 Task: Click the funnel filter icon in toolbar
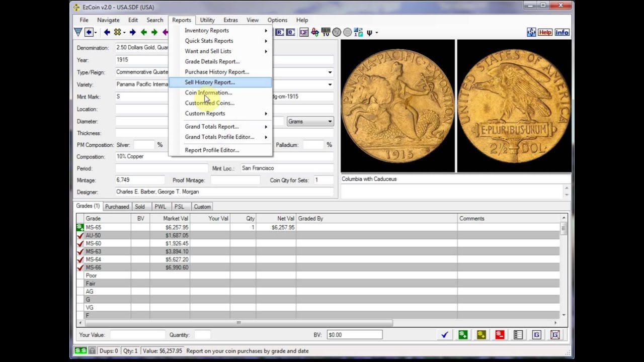[78, 32]
